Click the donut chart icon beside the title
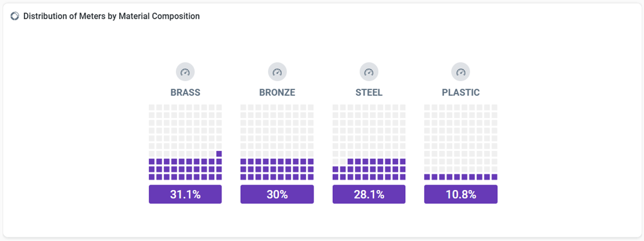 15,16
